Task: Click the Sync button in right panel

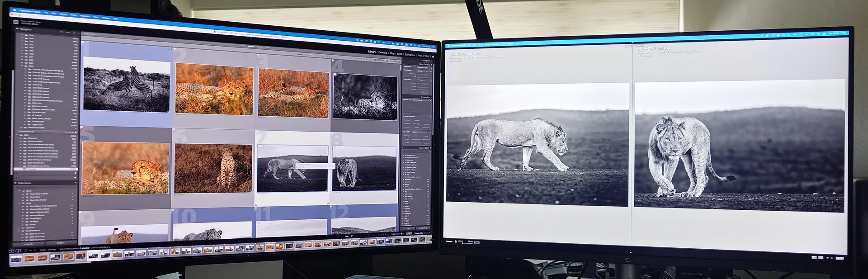Action: click(x=408, y=228)
